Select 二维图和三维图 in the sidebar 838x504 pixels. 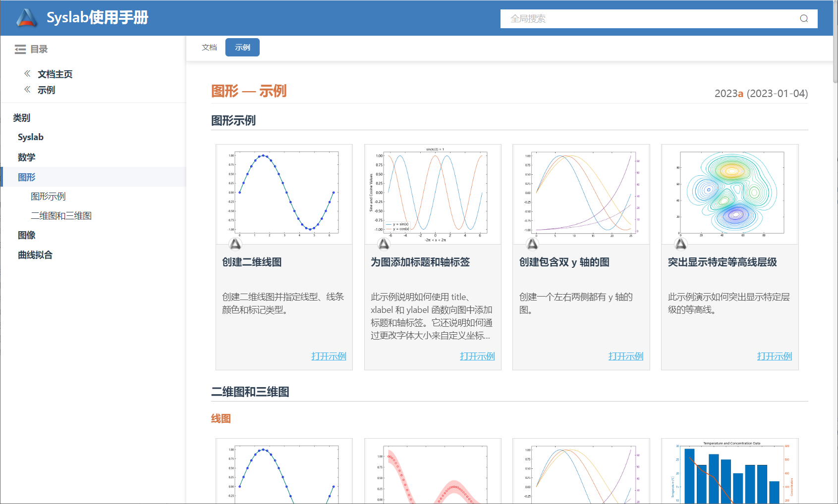(61, 216)
